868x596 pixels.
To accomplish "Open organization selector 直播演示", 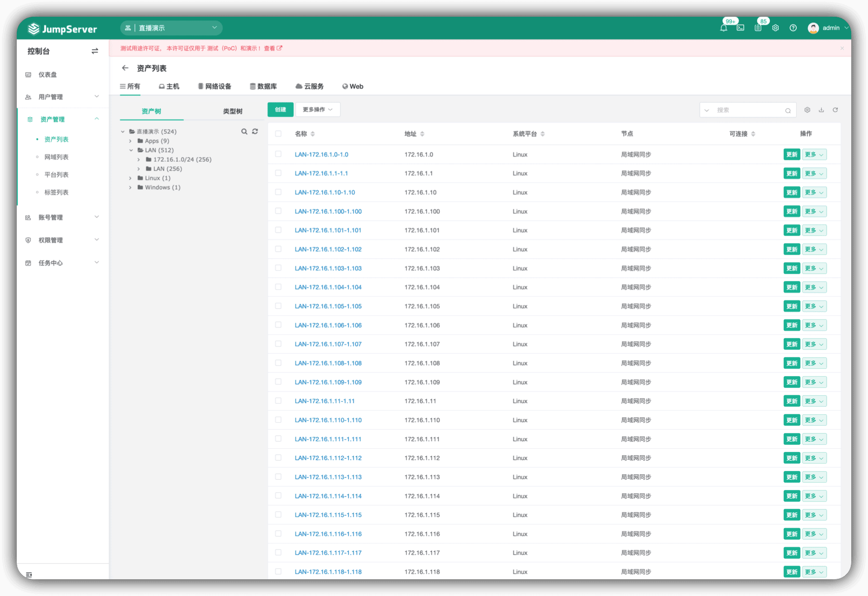I will tap(171, 28).
